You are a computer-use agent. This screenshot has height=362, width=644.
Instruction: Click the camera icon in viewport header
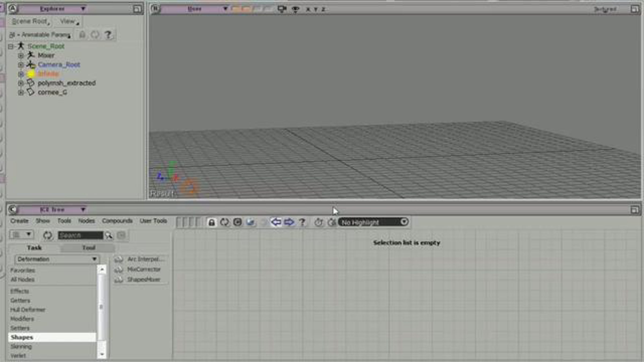282,9
